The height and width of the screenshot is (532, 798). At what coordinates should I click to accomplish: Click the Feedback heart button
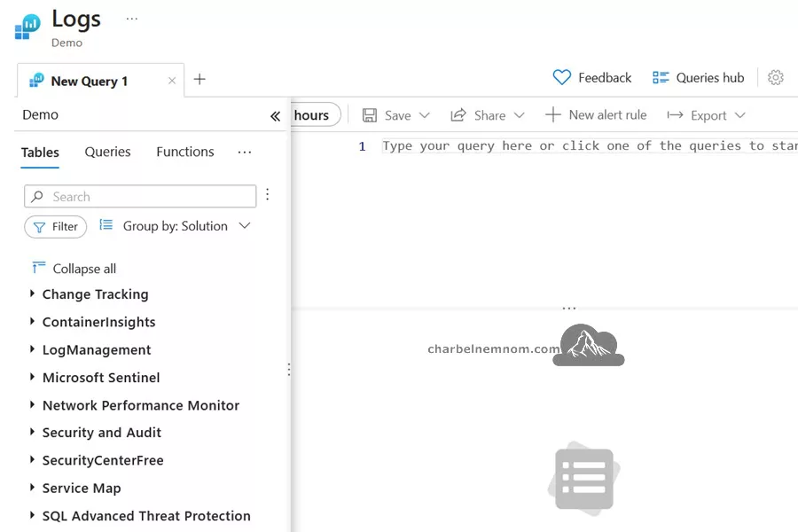coord(592,77)
